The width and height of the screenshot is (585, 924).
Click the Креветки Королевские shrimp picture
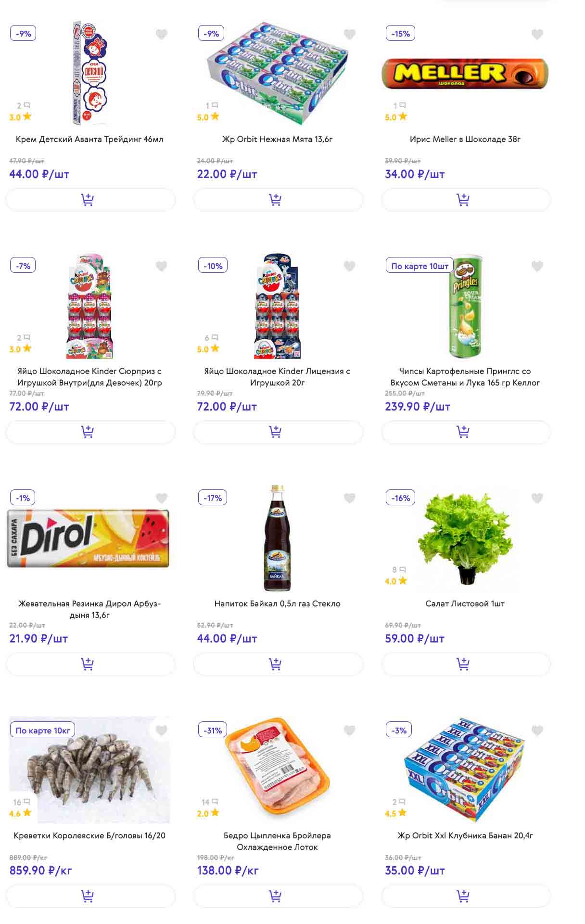click(x=90, y=770)
